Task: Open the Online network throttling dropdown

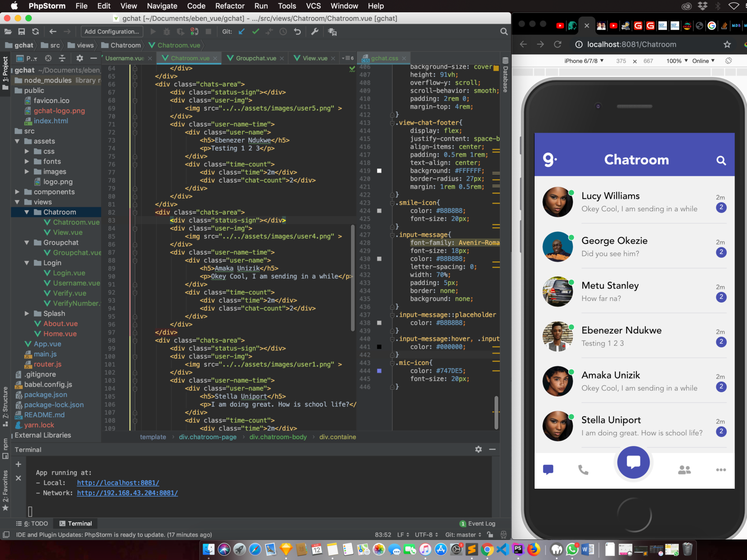Action: coord(703,61)
